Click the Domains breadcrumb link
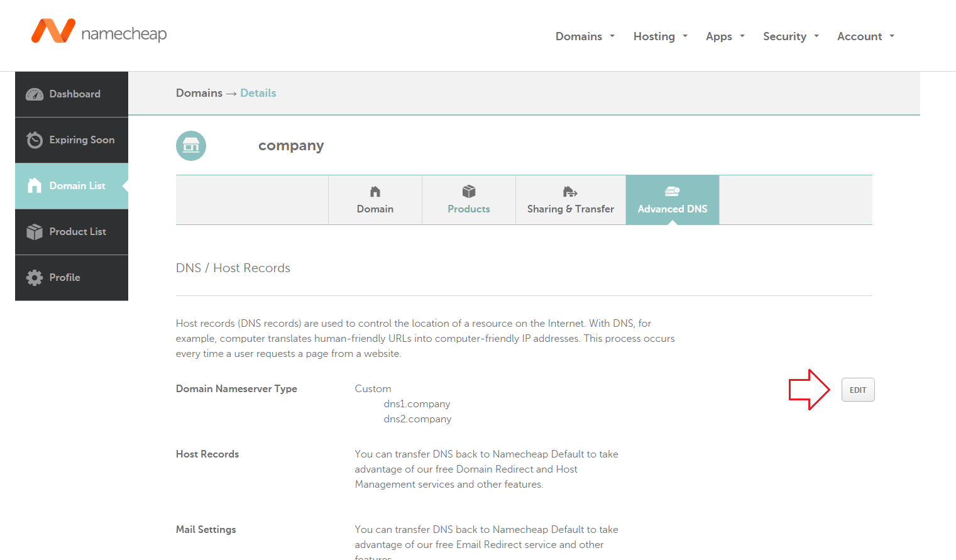 tap(199, 93)
